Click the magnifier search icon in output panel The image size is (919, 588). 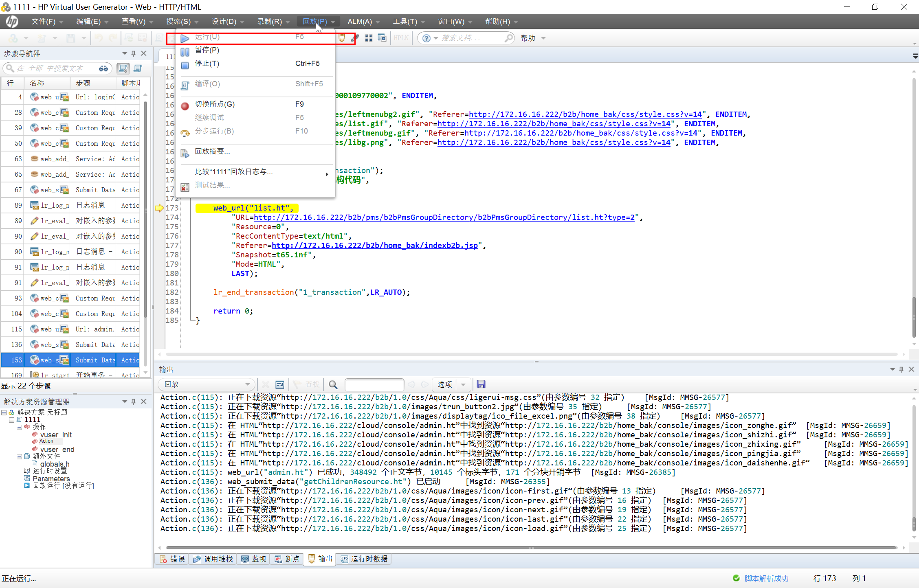pyautogui.click(x=333, y=384)
